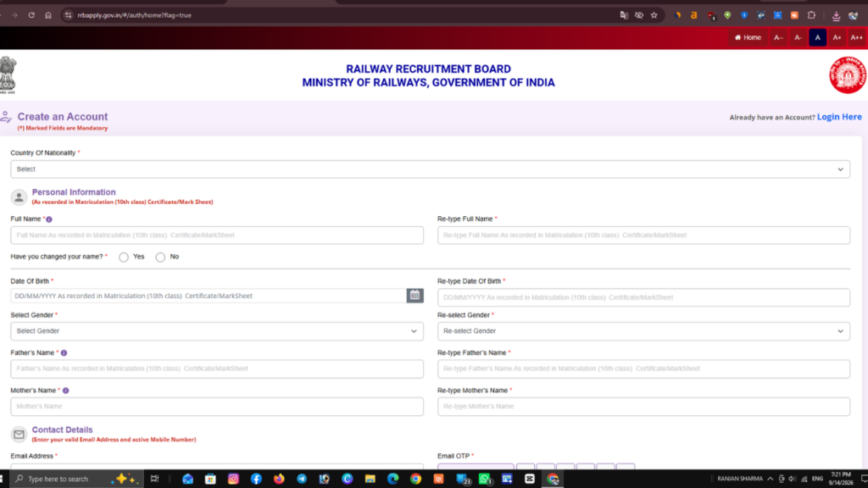Open the puzzle-piece extensions menu
The height and width of the screenshot is (488, 868).
811,15
